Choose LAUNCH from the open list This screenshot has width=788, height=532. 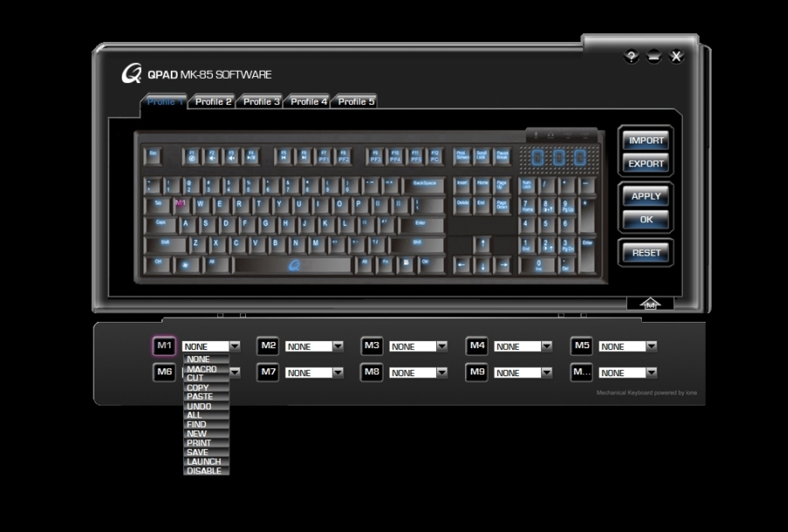coord(206,461)
